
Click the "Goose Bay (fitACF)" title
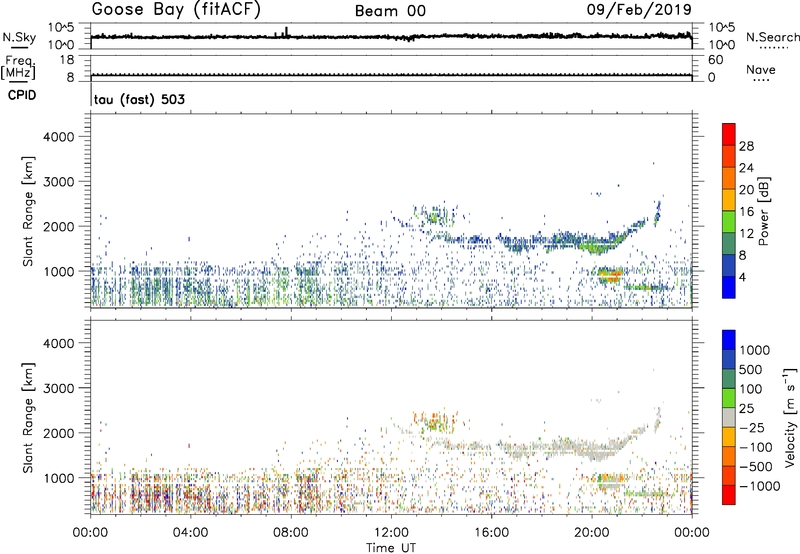(176, 10)
